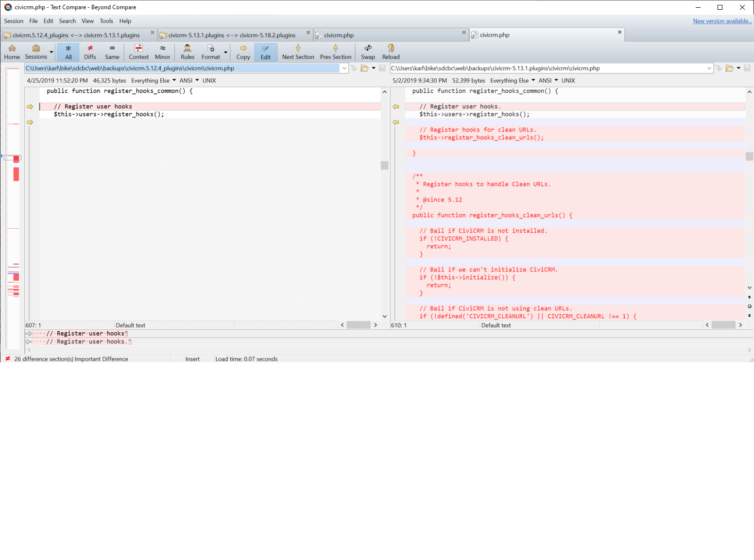Image resolution: width=754 pixels, height=560 pixels.
Task: Open the File menu
Action: [34, 21]
